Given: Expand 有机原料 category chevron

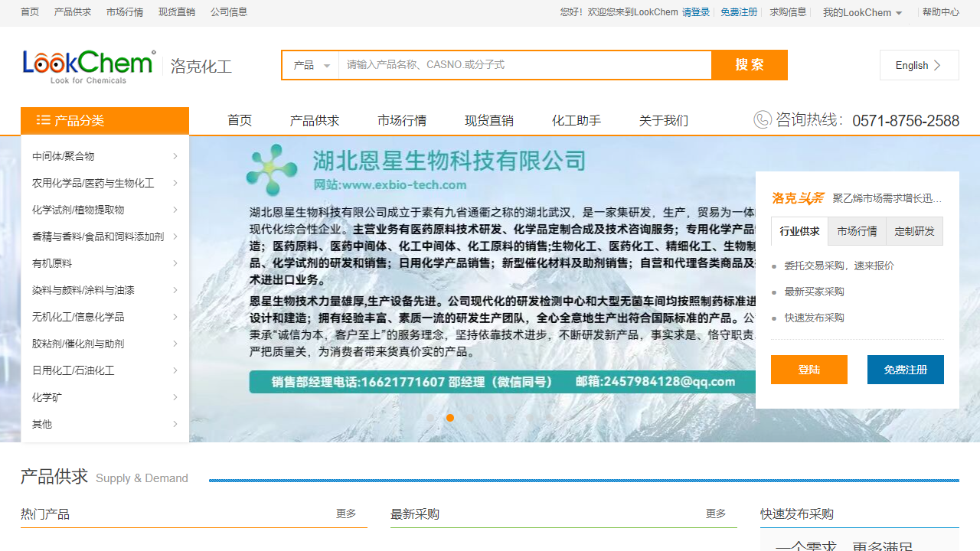Looking at the screenshot, I should point(175,263).
